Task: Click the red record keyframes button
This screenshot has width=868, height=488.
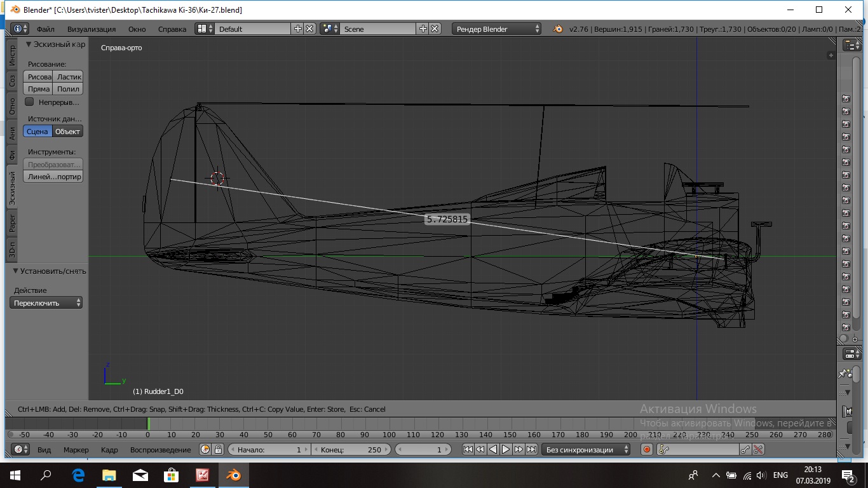Action: [647, 449]
